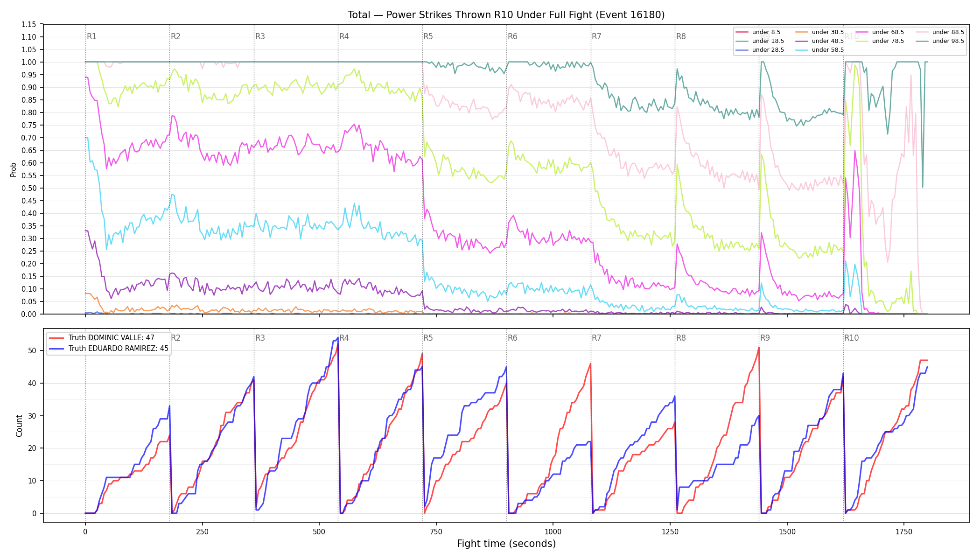Click the R5 round marker in the probability chart

[428, 36]
